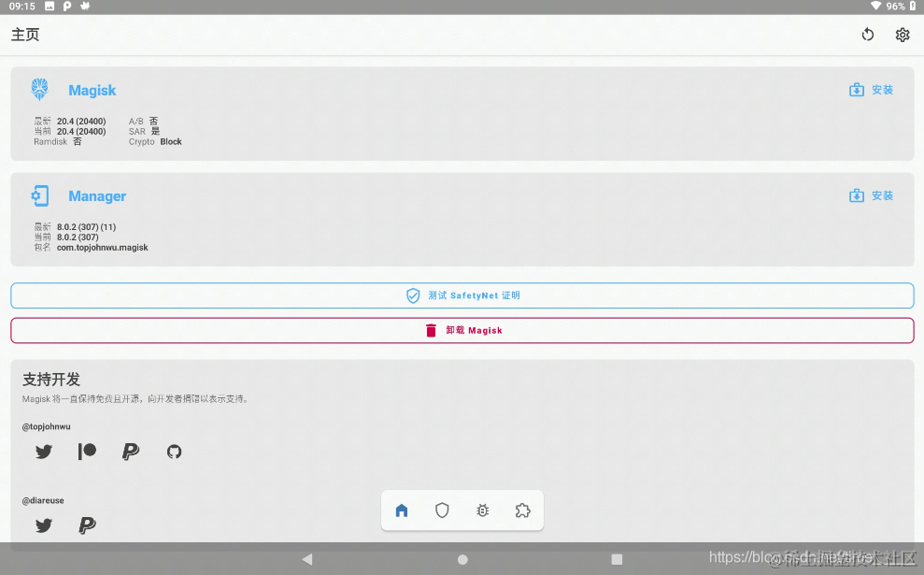Tap the Manager phone-gear icon
Image resolution: width=924 pixels, height=575 pixels.
39,195
